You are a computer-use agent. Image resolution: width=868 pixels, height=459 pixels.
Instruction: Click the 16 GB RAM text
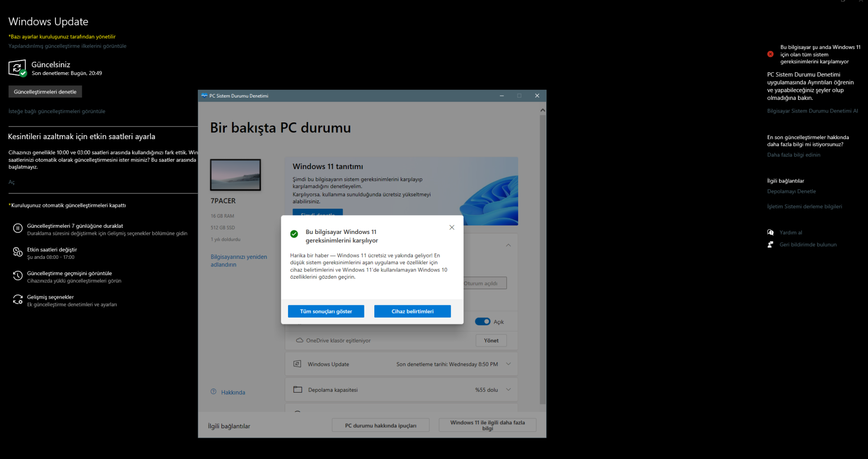click(x=222, y=216)
